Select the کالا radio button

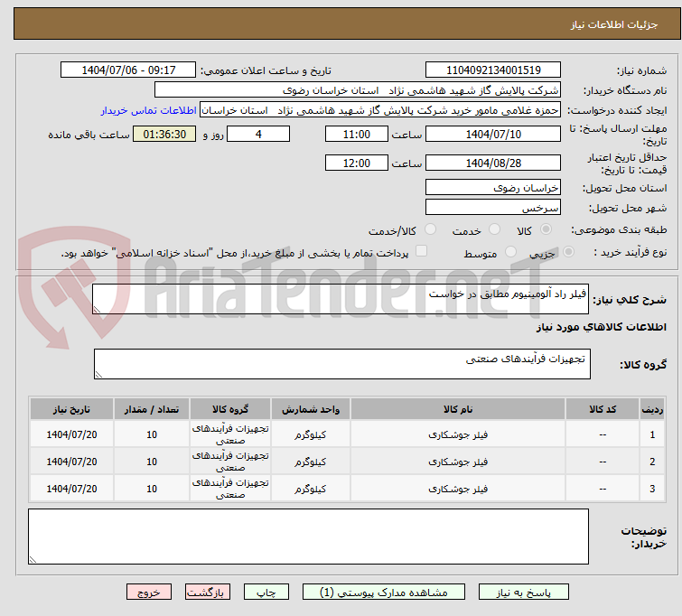547,230
